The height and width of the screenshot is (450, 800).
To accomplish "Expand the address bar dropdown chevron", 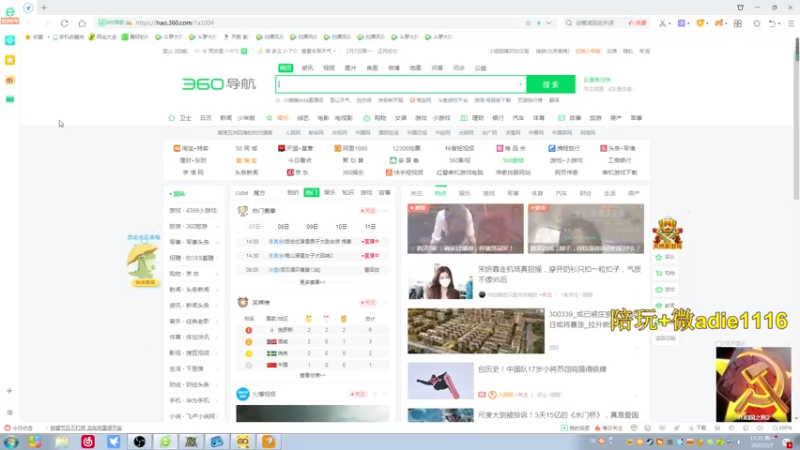I will (548, 23).
